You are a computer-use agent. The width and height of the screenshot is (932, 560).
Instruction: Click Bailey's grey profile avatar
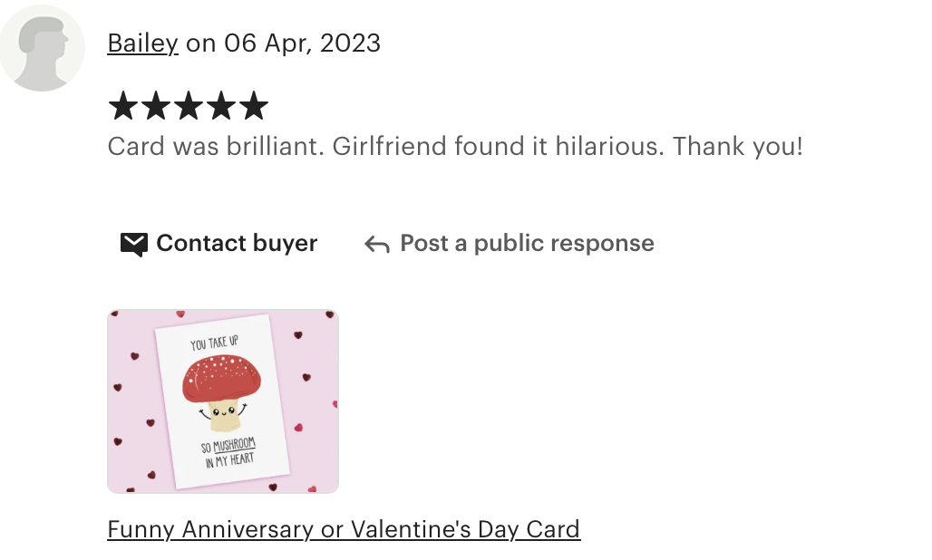click(42, 47)
